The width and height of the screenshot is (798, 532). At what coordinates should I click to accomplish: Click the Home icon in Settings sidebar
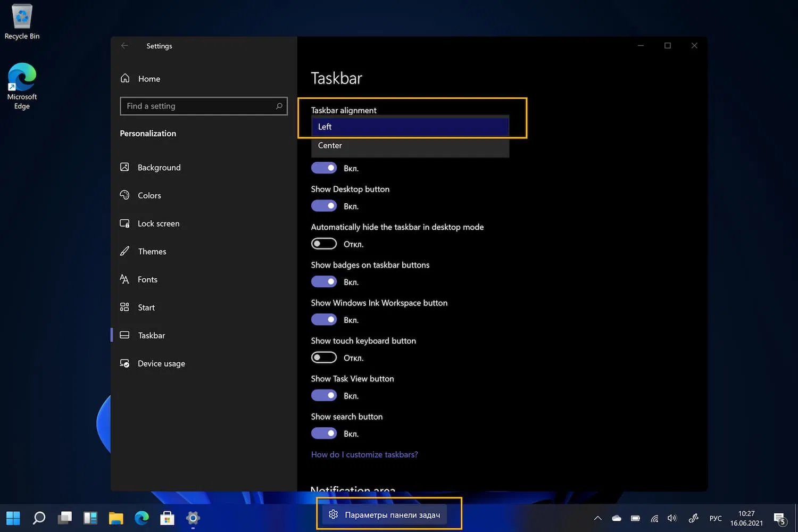[125, 78]
